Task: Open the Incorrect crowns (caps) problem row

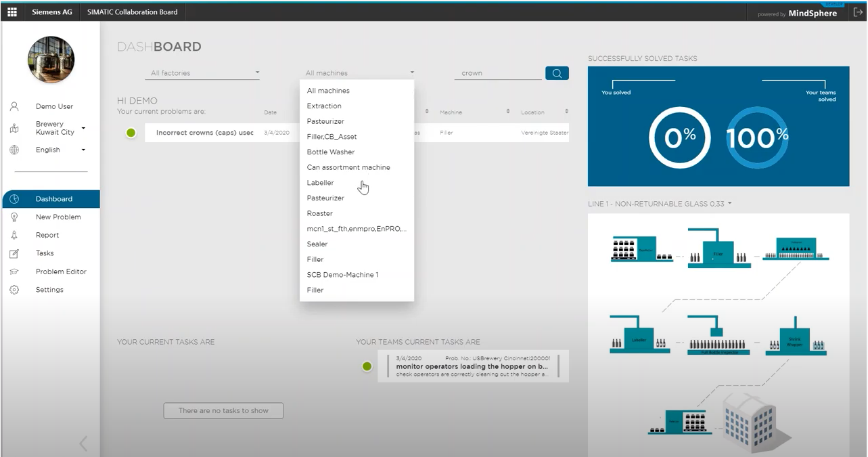Action: pyautogui.click(x=357, y=133)
